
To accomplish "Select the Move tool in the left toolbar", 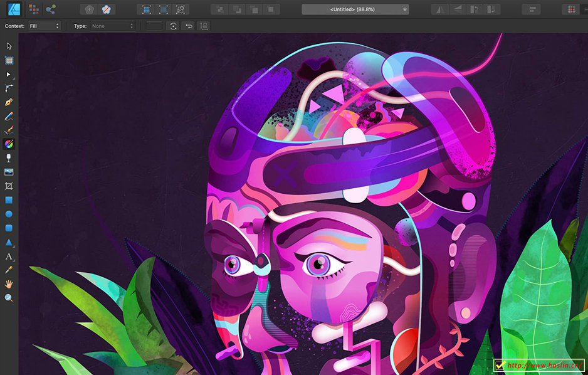I will pyautogui.click(x=9, y=46).
